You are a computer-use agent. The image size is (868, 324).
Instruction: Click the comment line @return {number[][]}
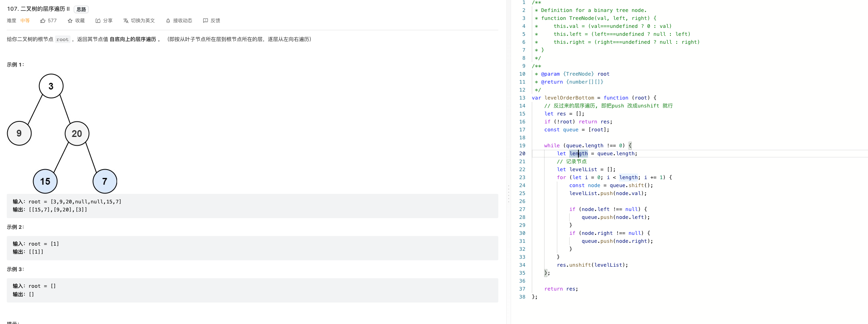[x=569, y=82]
